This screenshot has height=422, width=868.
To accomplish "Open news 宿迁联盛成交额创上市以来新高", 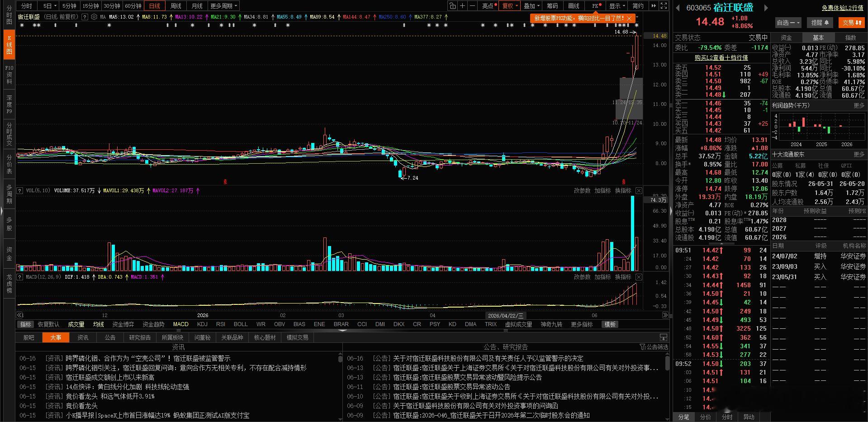I will 110,377.
